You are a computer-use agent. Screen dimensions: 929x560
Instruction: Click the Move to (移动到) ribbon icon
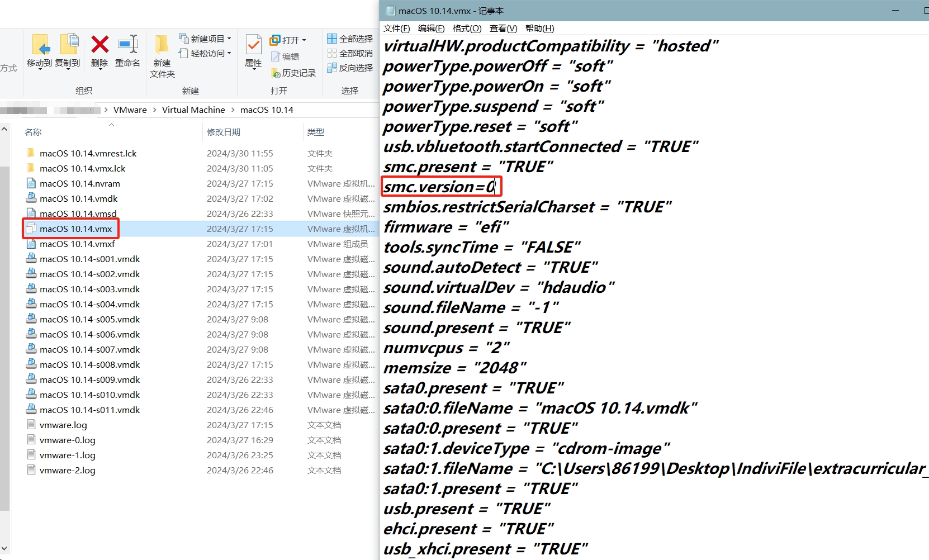[x=40, y=45]
